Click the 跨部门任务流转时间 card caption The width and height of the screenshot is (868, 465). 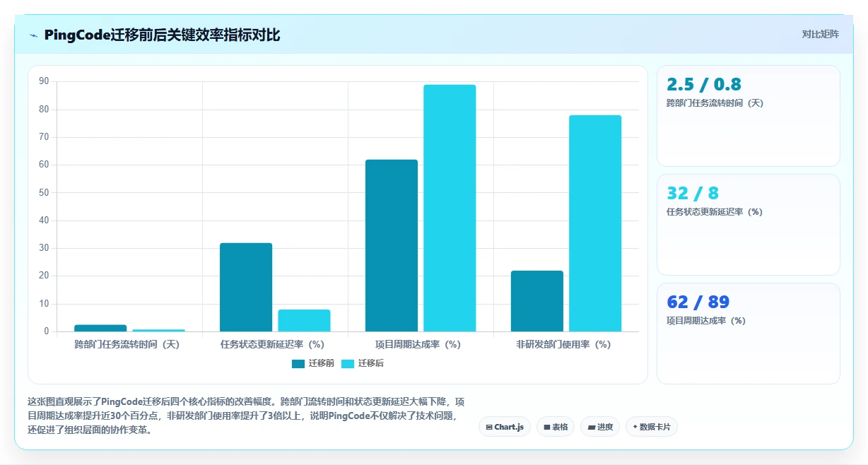point(715,103)
